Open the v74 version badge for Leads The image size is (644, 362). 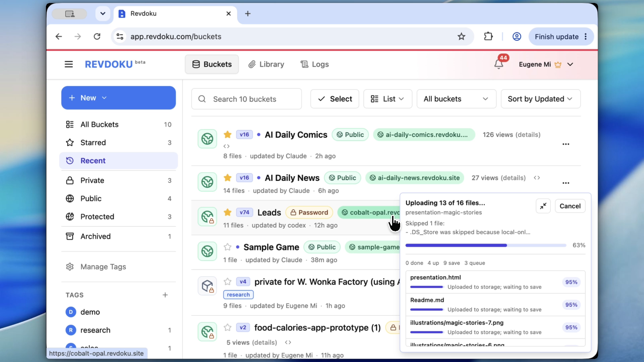point(244,212)
